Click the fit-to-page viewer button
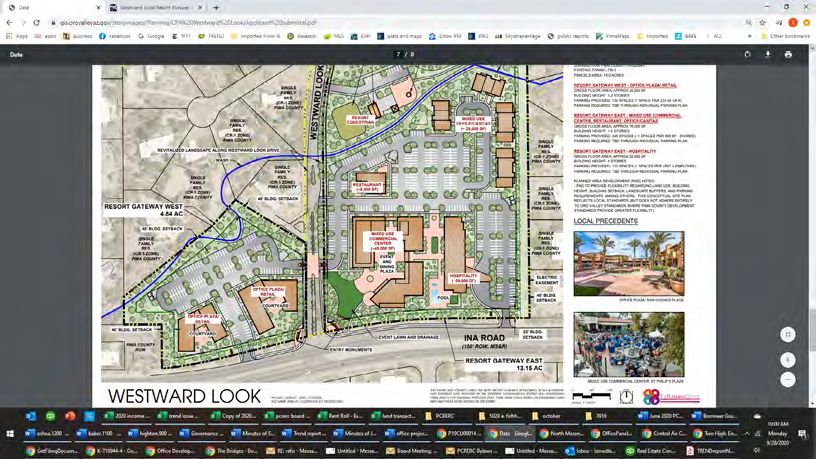 click(788, 335)
